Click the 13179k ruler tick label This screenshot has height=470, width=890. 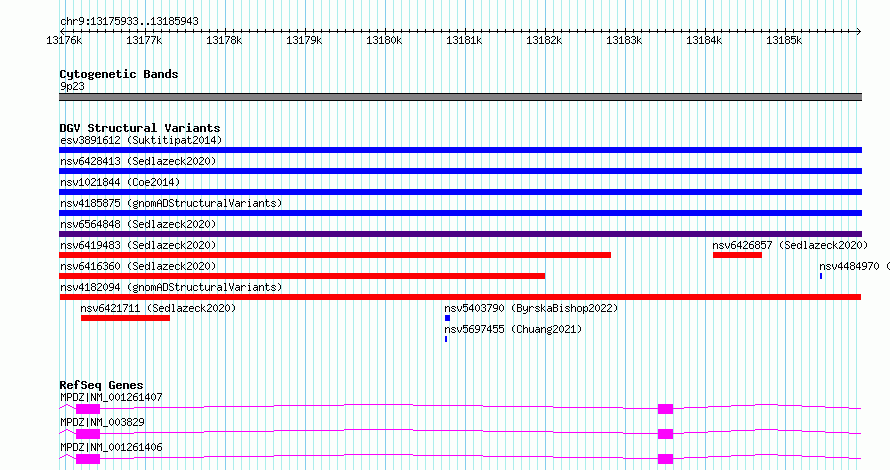click(x=304, y=40)
